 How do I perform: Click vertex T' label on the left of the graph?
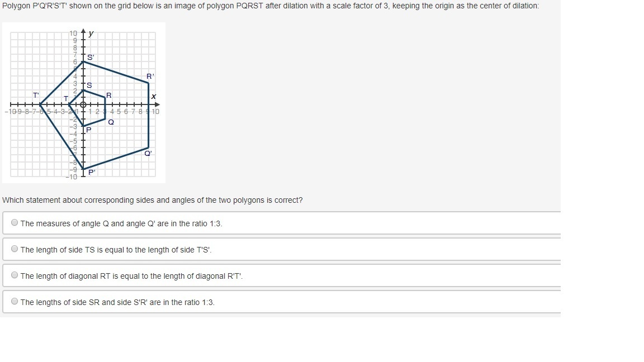tap(36, 96)
